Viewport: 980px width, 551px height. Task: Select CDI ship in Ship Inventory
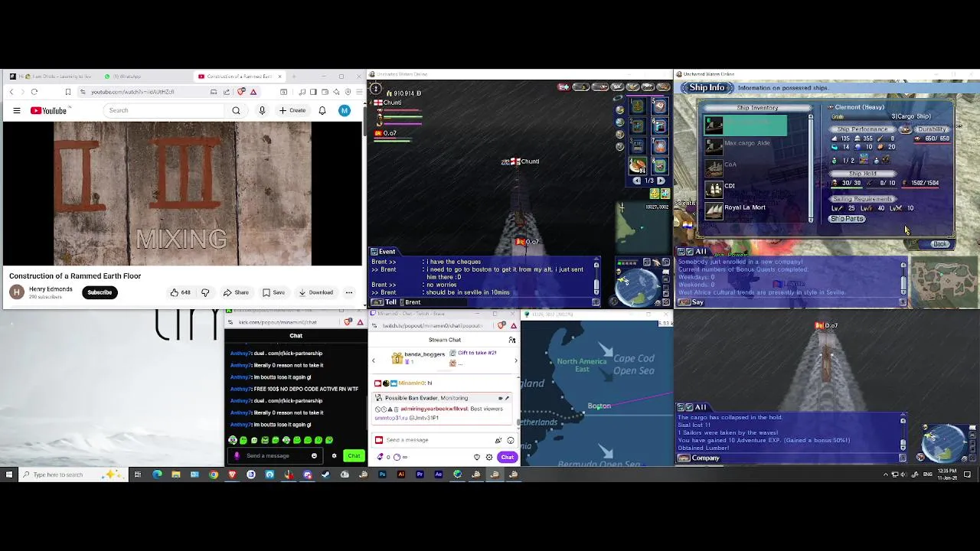[x=730, y=186]
